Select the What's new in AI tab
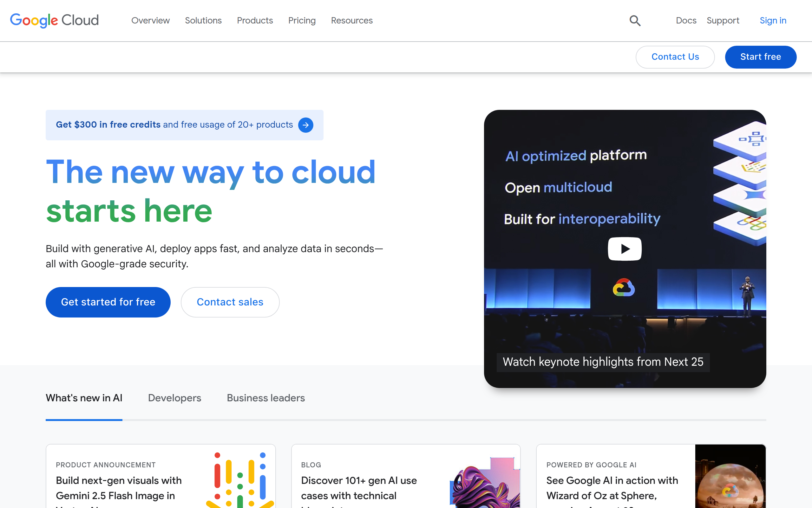Viewport: 812px width, 508px height. coord(84,398)
